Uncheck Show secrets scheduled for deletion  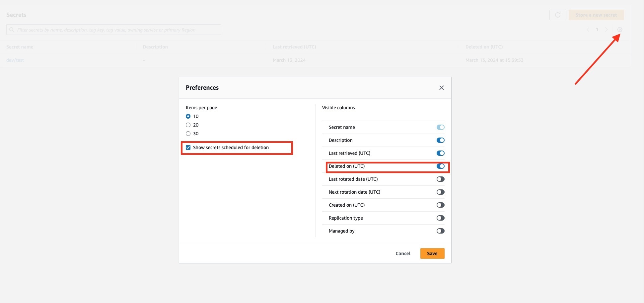(188, 148)
